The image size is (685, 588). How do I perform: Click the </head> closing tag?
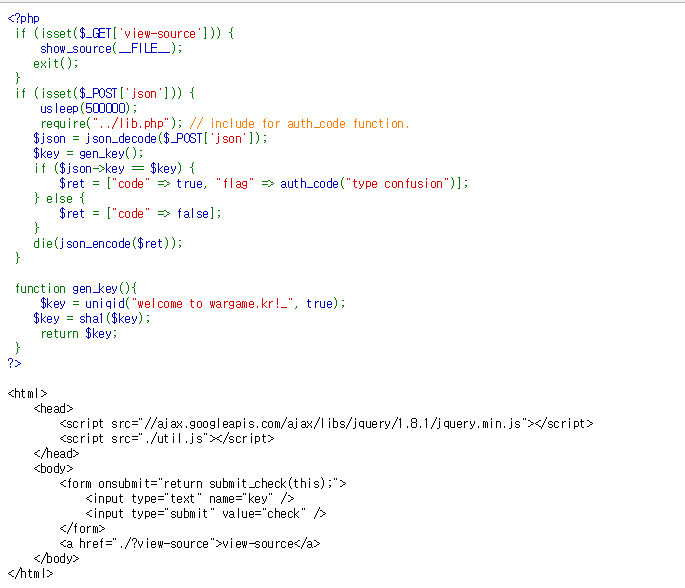click(x=56, y=453)
